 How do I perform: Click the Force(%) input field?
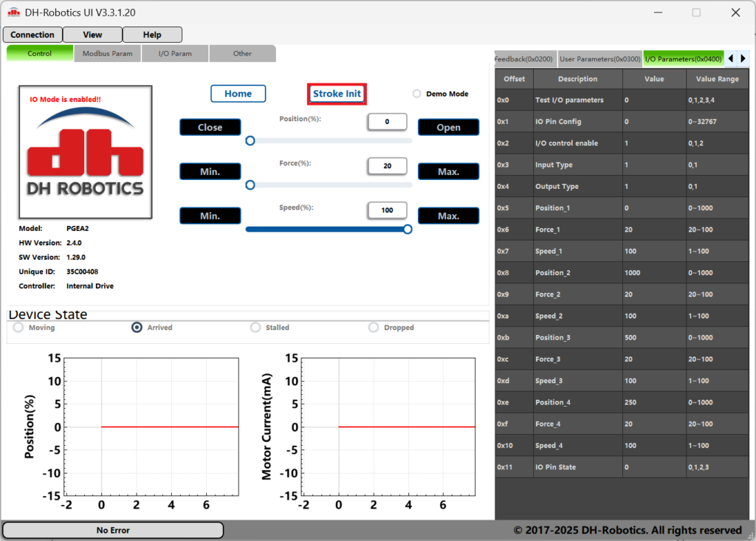[387, 166]
